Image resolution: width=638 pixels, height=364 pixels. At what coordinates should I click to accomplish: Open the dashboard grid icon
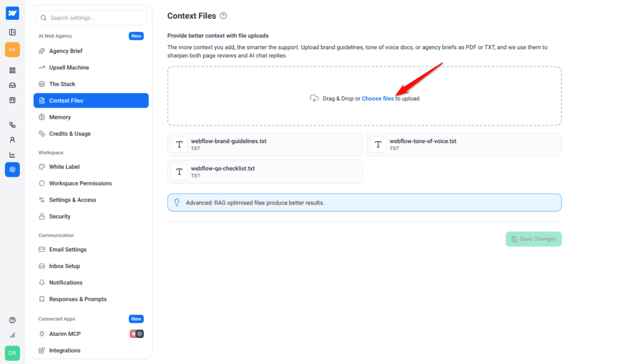(12, 70)
